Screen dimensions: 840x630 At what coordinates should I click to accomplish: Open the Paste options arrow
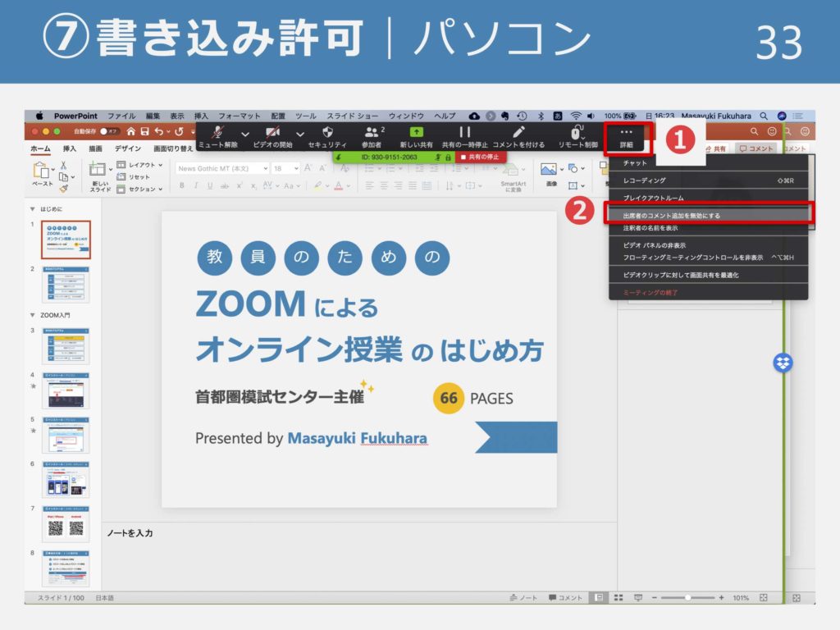click(x=53, y=170)
